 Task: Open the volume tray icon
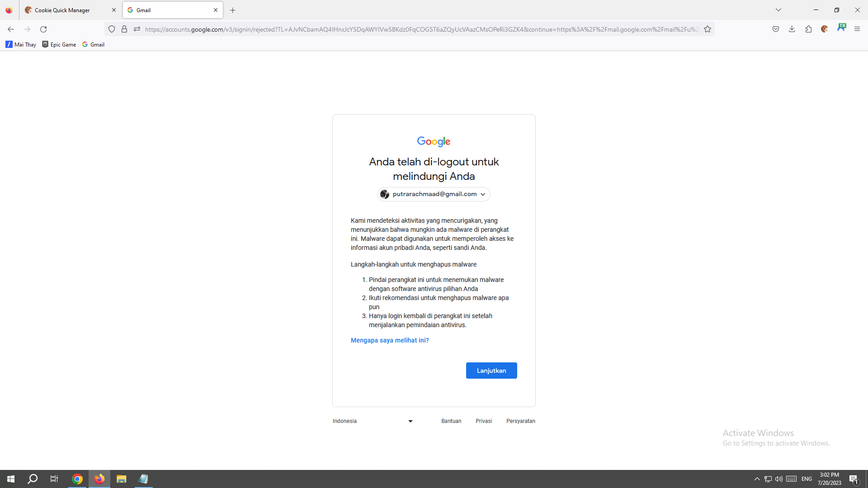778,479
